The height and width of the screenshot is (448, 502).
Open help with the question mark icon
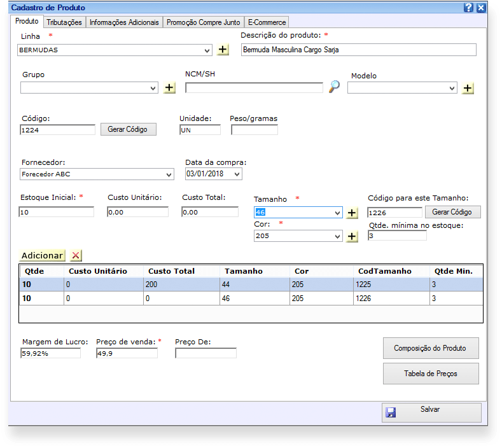click(x=468, y=8)
